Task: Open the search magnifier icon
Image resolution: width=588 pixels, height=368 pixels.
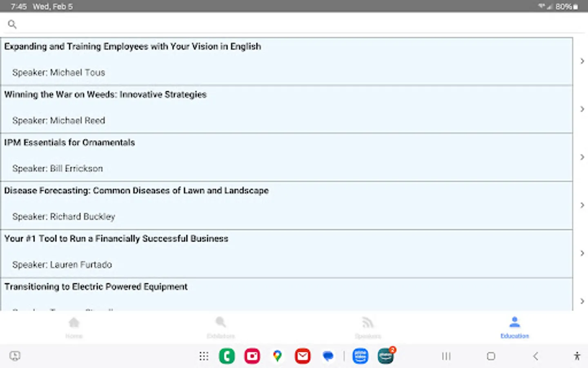Action: point(12,24)
